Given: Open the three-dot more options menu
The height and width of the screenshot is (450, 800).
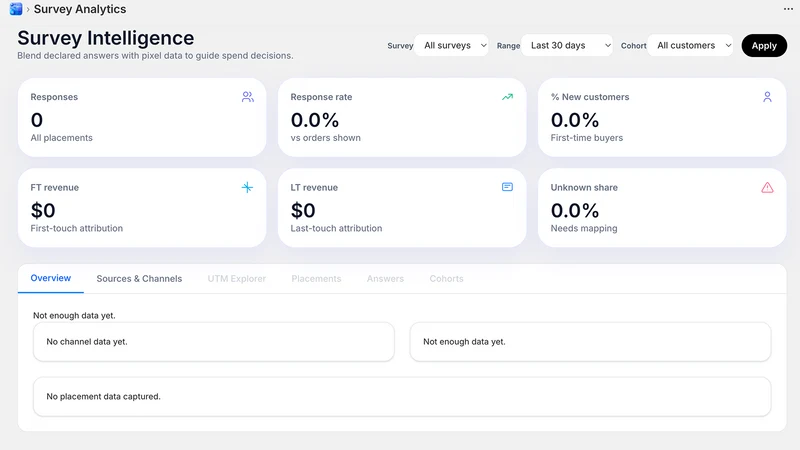Looking at the screenshot, I should 788,9.
